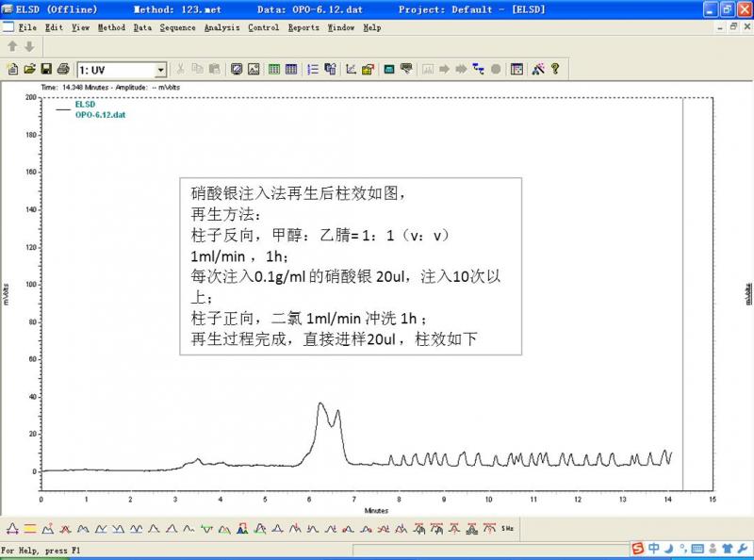This screenshot has width=754, height=560.
Task: Click the grey down arrow button
Action: (x=29, y=46)
